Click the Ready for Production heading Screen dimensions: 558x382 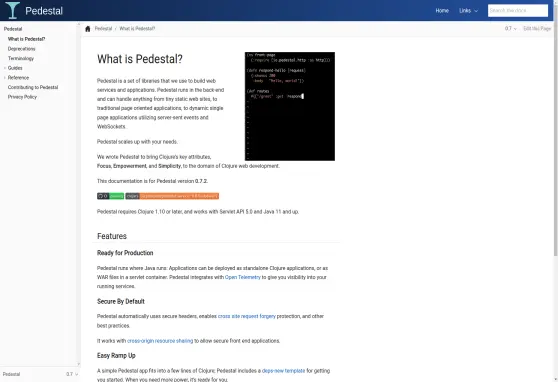pyautogui.click(x=125, y=253)
